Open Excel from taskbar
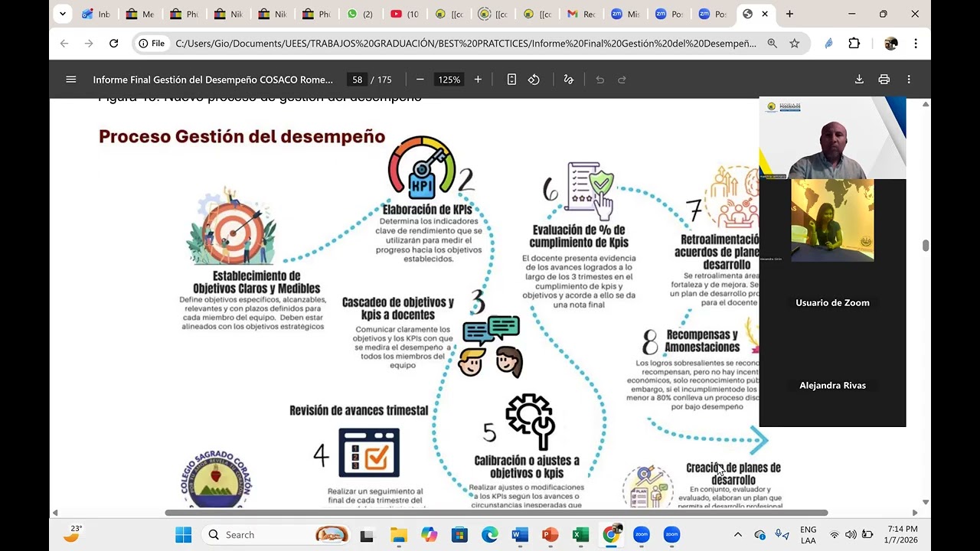 [x=581, y=535]
